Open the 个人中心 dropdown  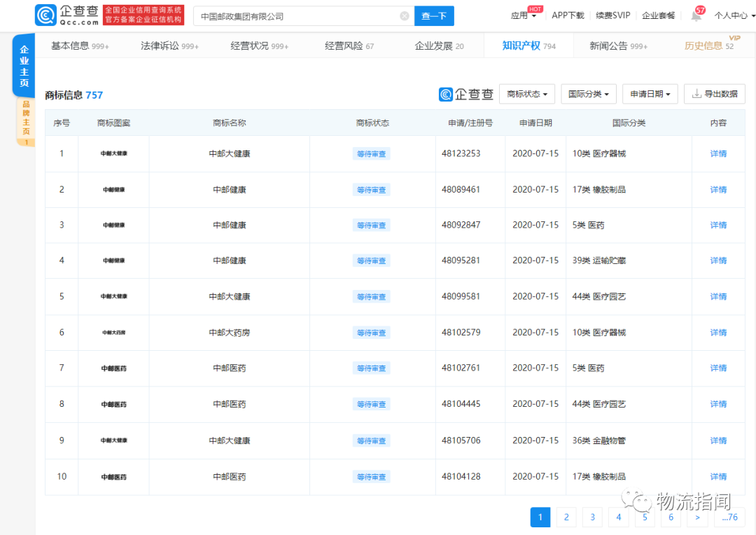pos(734,16)
